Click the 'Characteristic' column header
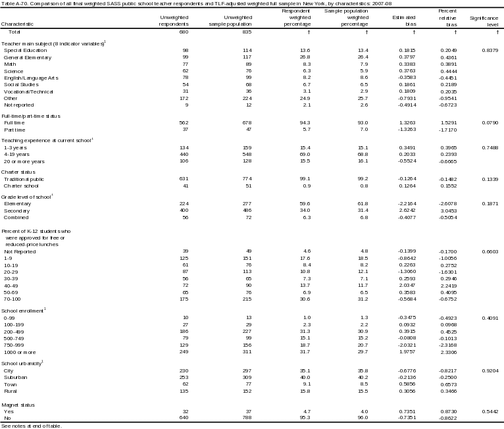504x429 pixels. 17,24
